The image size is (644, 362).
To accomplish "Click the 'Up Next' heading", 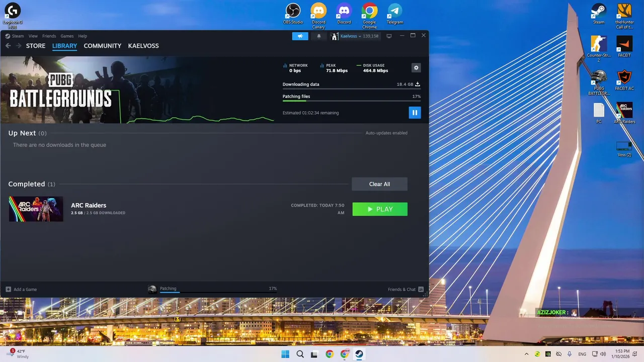I will point(22,133).
